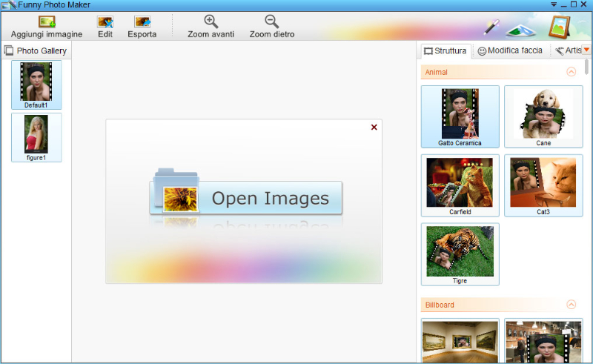Select the Default1 photo thumbnail

tap(36, 85)
